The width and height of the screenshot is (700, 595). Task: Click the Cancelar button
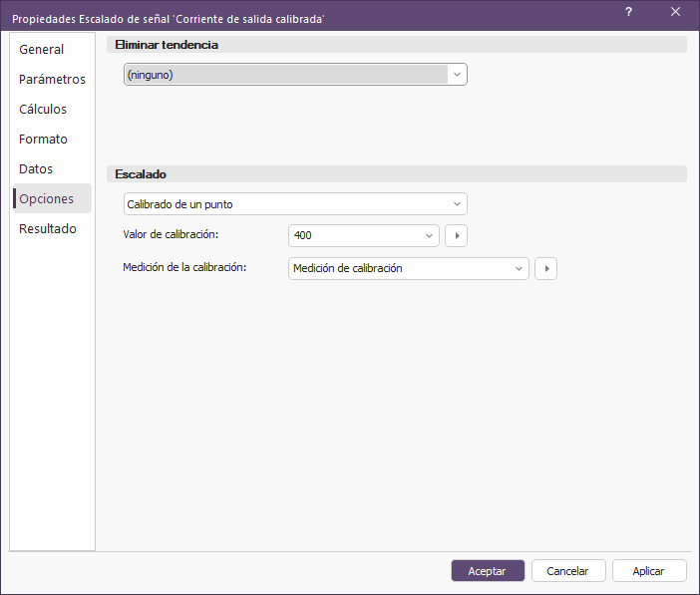[x=568, y=571]
